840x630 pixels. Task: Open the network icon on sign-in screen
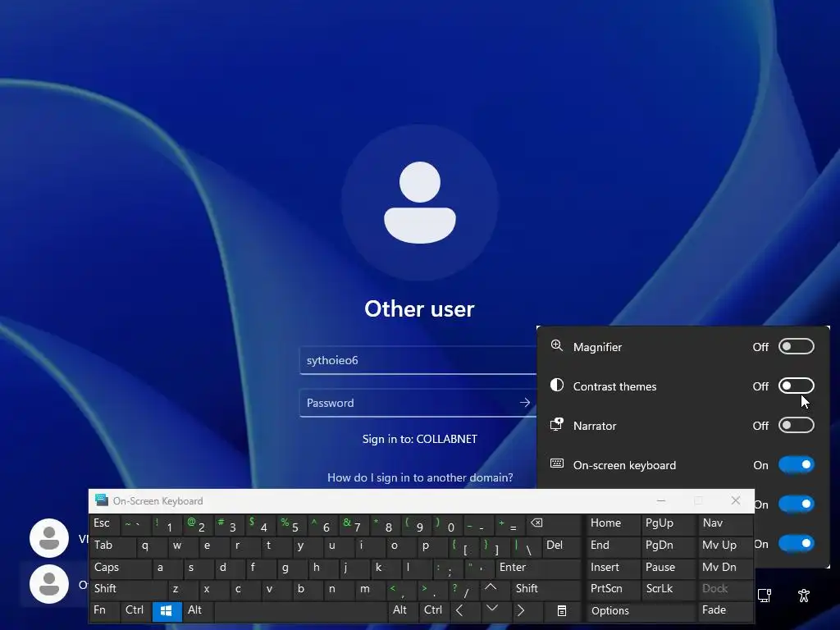point(765,596)
